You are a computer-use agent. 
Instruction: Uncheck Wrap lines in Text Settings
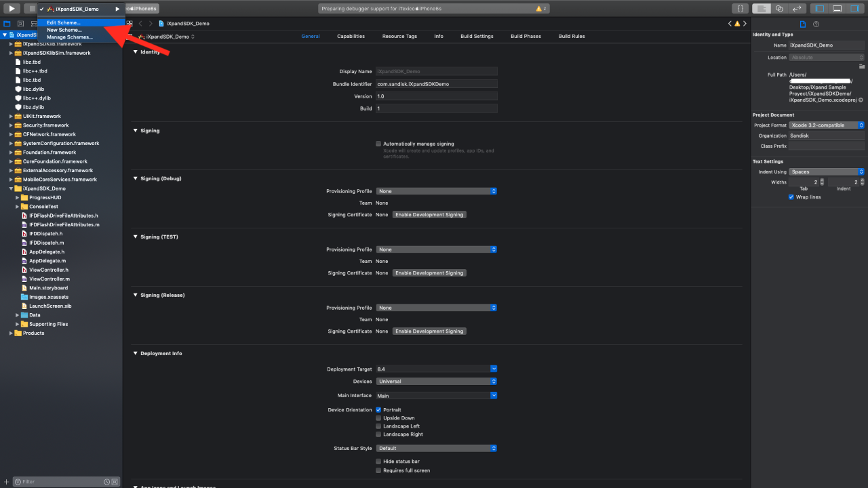coord(791,197)
